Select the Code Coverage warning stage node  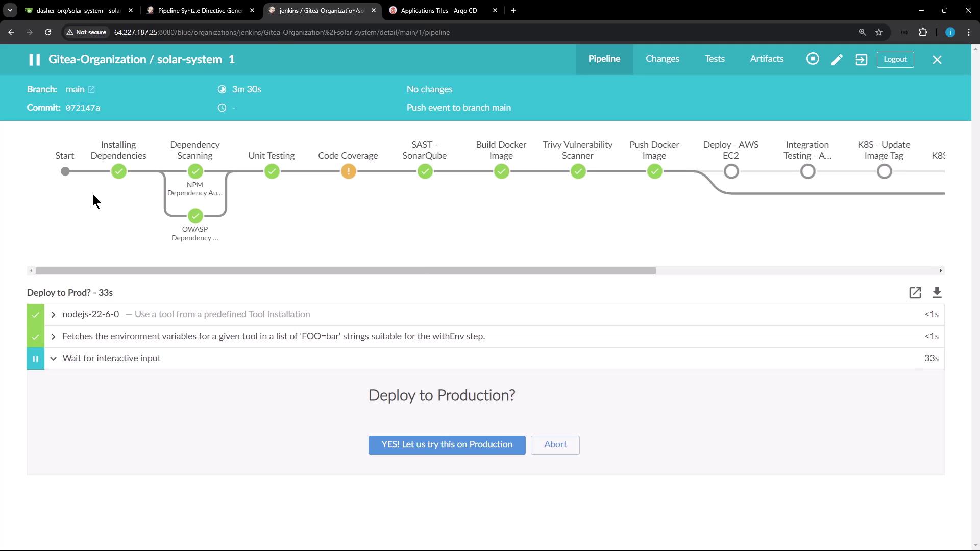click(348, 172)
